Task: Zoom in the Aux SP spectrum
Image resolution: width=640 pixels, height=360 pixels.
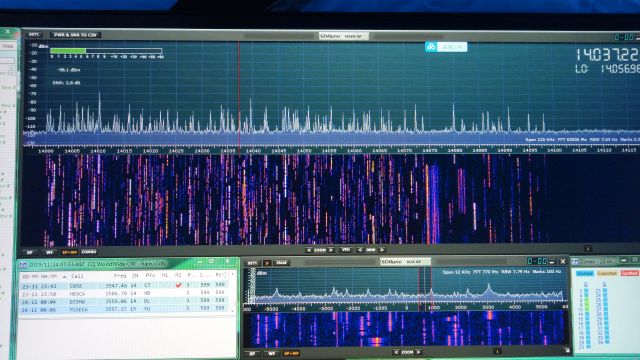Action: pyautogui.click(x=419, y=352)
